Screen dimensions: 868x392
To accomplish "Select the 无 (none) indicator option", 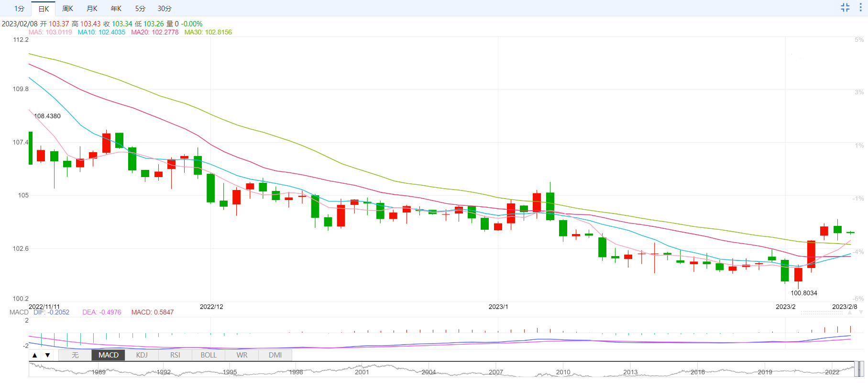I will pos(75,355).
